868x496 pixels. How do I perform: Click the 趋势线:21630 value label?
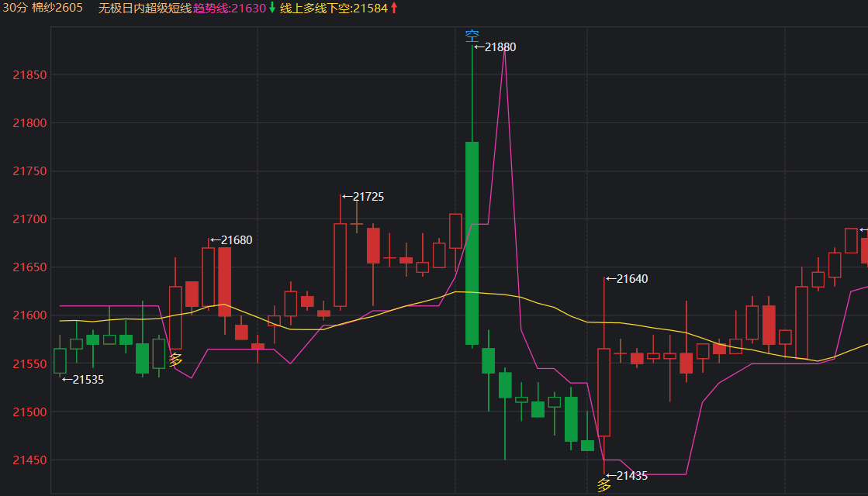[x=230, y=9]
